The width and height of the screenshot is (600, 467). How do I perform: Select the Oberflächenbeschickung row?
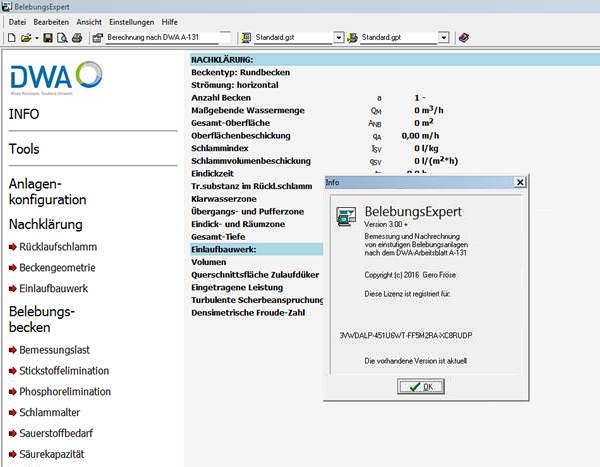click(x=315, y=136)
